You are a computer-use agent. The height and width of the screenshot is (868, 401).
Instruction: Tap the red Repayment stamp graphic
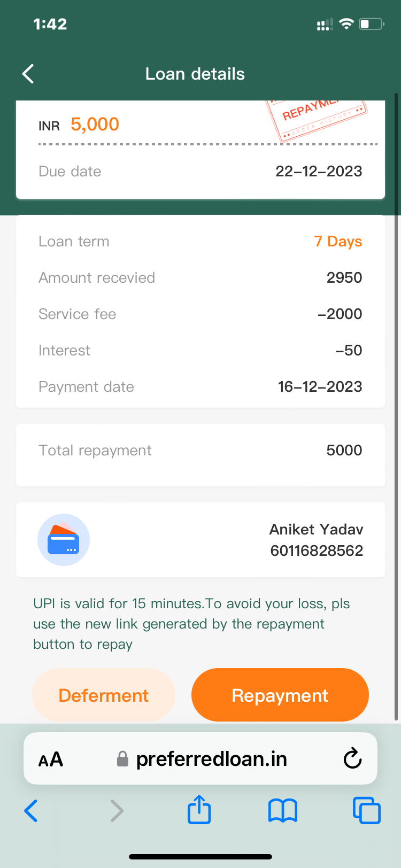tap(317, 119)
